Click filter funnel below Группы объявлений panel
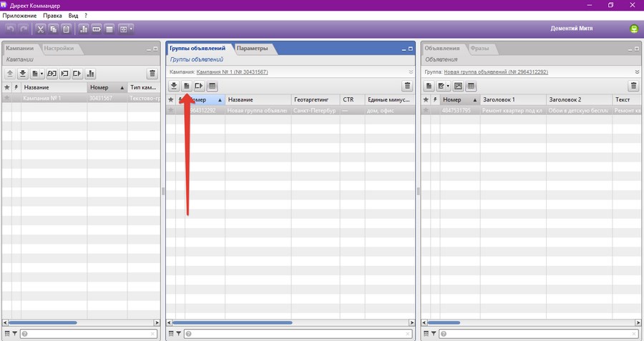644x341 pixels. [179, 334]
